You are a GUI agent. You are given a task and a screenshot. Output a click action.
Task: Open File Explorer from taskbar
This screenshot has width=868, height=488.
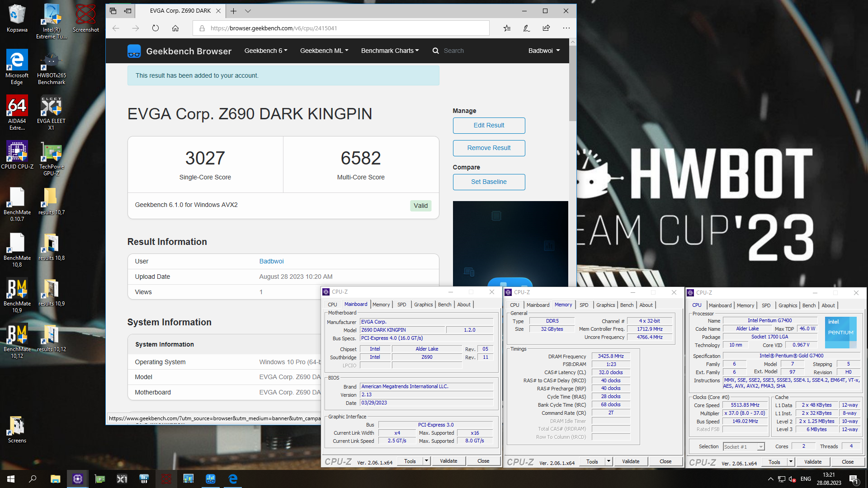tap(55, 479)
